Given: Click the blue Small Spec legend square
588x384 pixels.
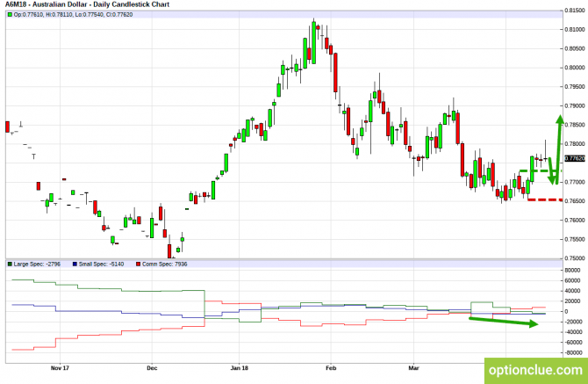Looking at the screenshot, I should coord(75,264).
